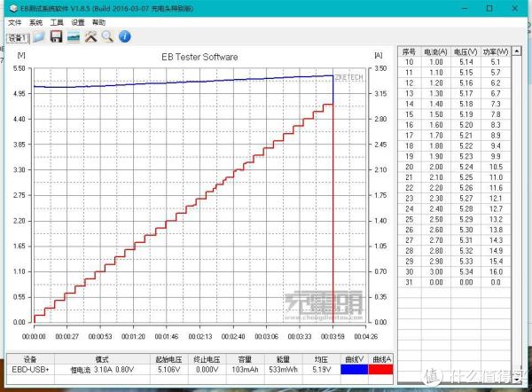Image resolution: width=532 pixels, height=392 pixels.
Task: Select table row number 18
Action: tap(409, 146)
